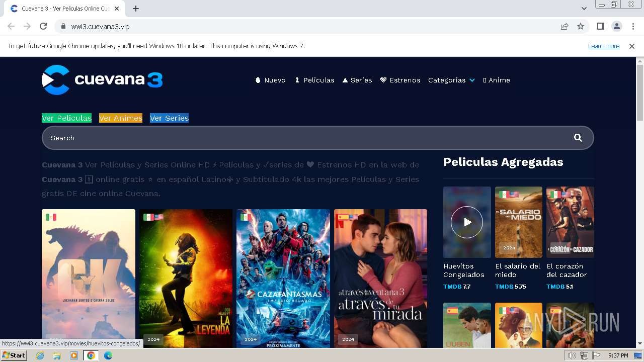This screenshot has width=644, height=362.
Task: Click the network tray icon
Action: pos(584,355)
